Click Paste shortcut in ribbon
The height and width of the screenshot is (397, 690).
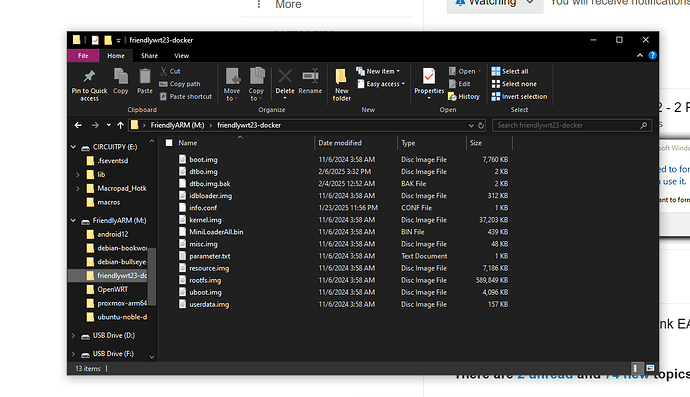tap(186, 96)
